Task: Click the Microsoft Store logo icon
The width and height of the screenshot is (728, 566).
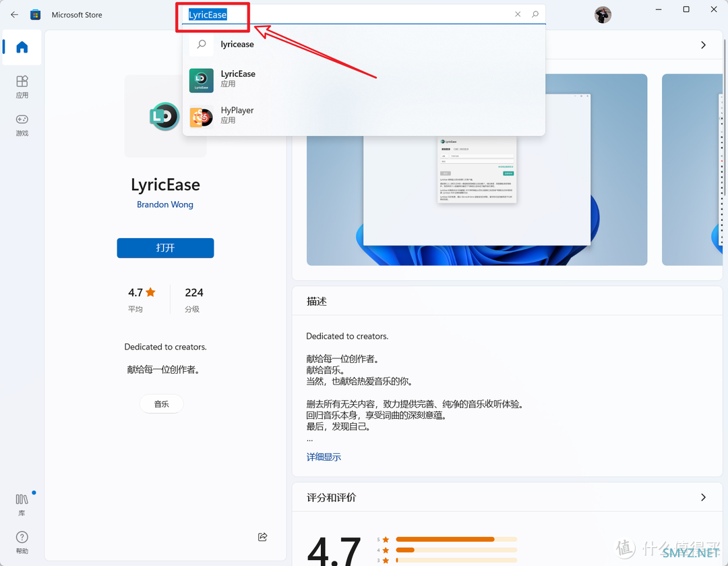Action: coord(35,15)
